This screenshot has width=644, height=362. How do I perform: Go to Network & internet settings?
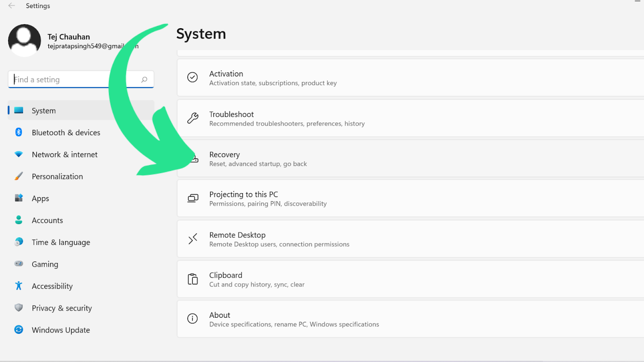[81, 154]
